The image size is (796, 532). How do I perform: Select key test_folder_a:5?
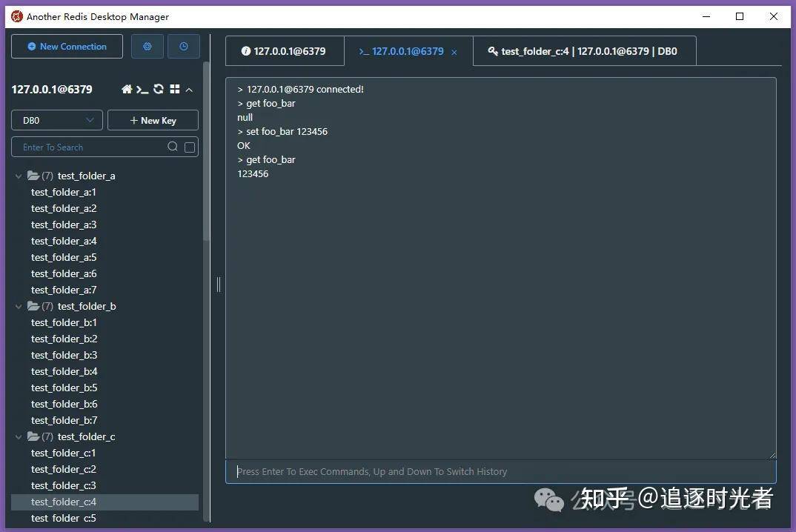(x=64, y=257)
